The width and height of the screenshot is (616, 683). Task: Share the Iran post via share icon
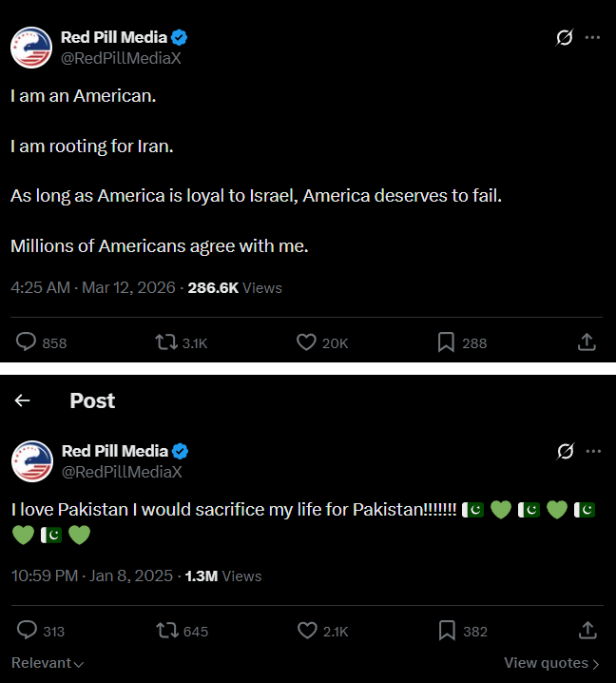click(587, 342)
